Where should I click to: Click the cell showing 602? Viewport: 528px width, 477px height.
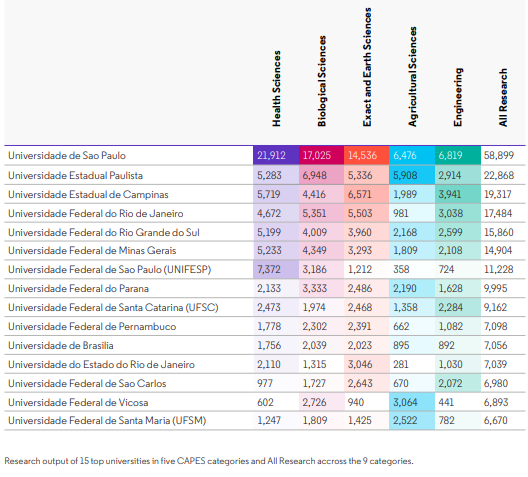point(276,402)
